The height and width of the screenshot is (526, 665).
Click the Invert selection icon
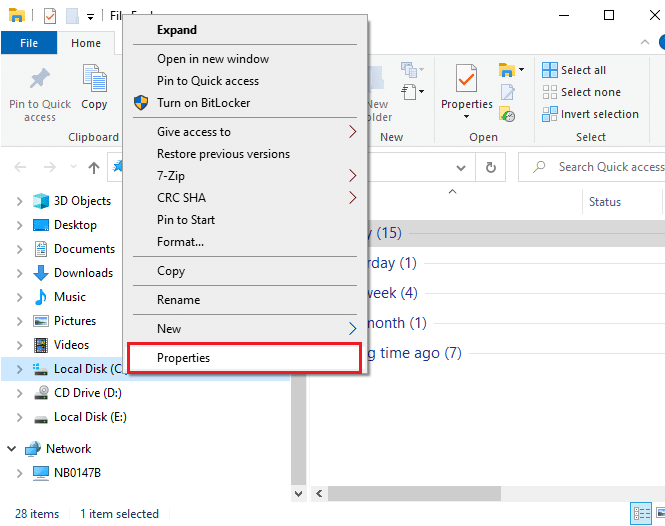[550, 114]
